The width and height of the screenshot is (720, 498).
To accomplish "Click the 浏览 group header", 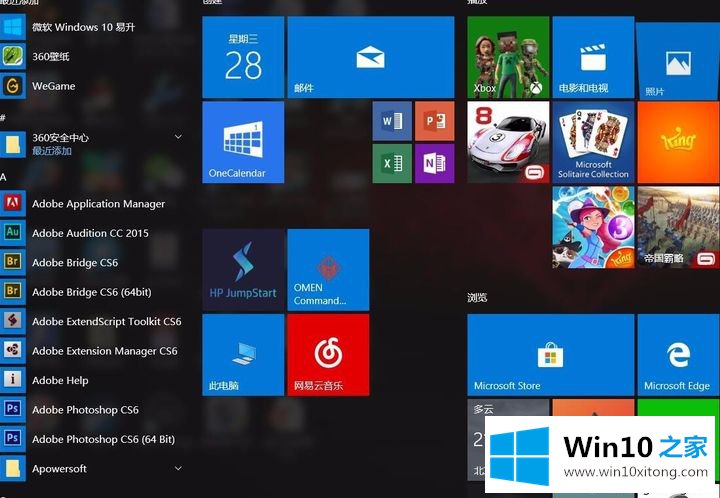I will 477,297.
